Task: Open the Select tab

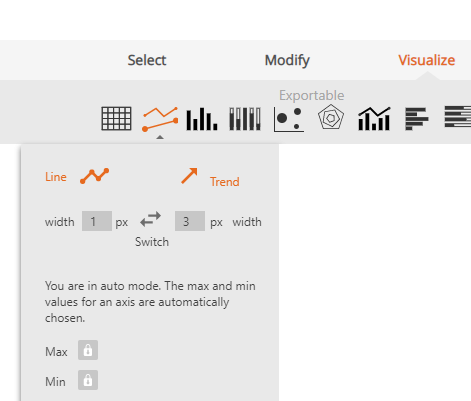Action: [x=147, y=60]
